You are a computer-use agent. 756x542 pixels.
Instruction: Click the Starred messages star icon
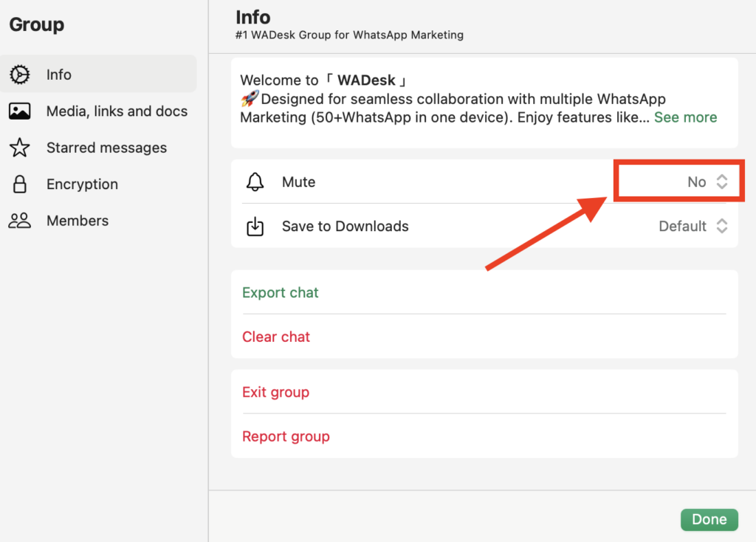[20, 148]
